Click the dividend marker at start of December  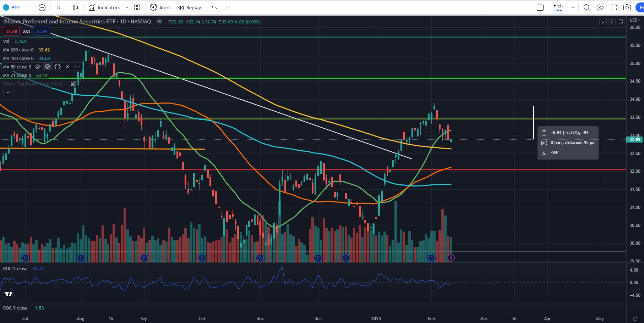[x=318, y=258]
